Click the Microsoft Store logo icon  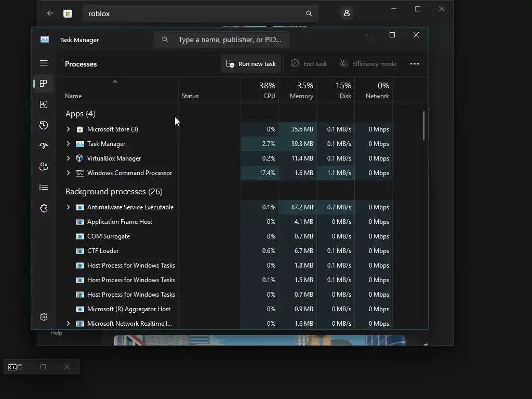click(x=68, y=13)
